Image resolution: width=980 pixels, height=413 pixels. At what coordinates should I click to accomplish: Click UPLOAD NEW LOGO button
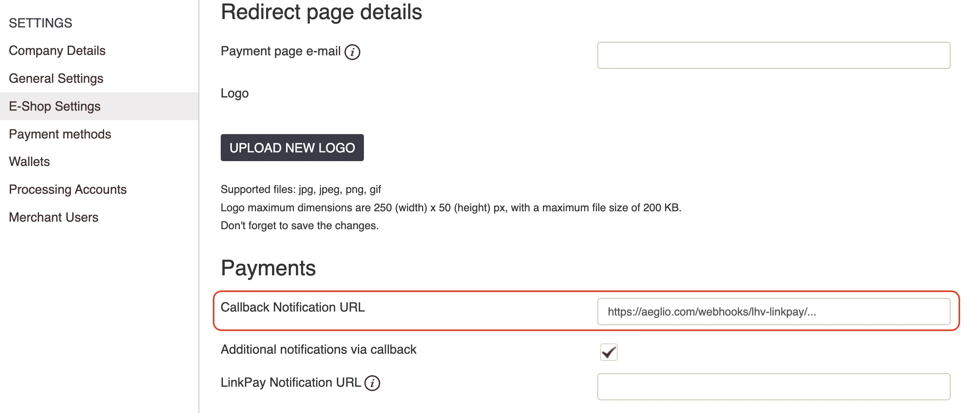click(292, 148)
